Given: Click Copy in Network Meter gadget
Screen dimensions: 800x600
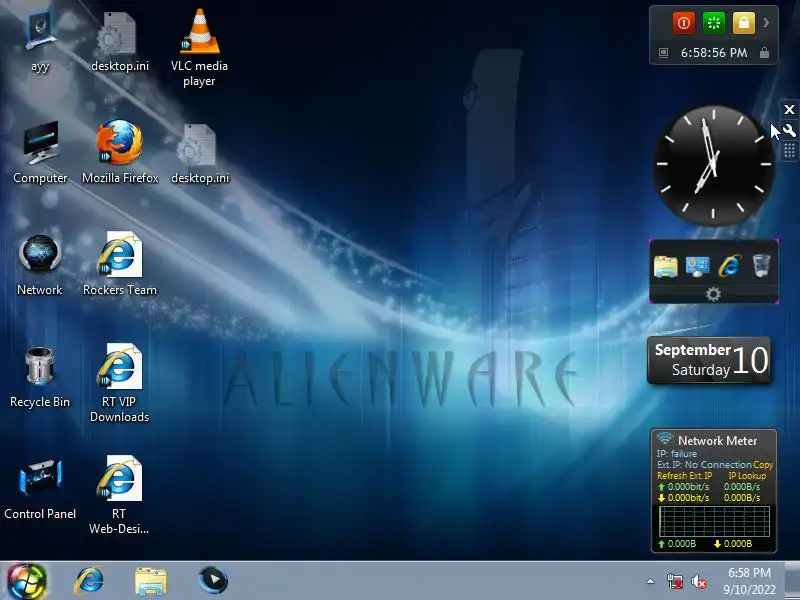Looking at the screenshot, I should pyautogui.click(x=763, y=465).
